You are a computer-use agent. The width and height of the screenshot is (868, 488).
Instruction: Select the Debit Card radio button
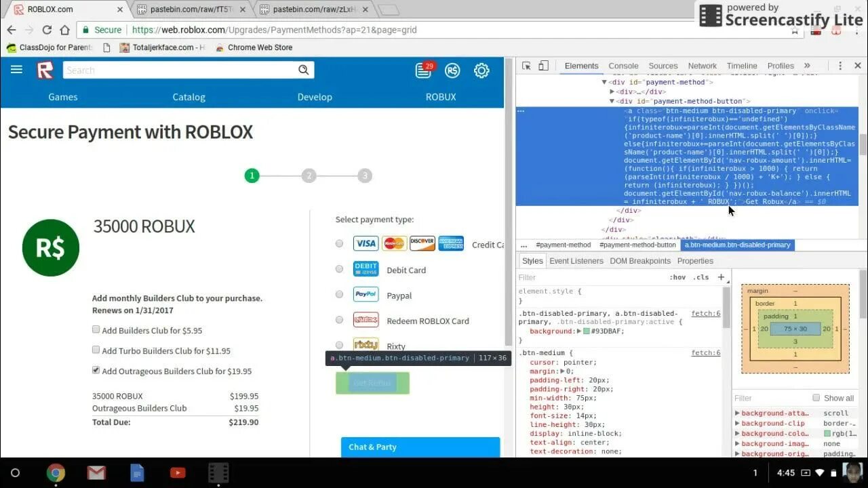point(340,269)
